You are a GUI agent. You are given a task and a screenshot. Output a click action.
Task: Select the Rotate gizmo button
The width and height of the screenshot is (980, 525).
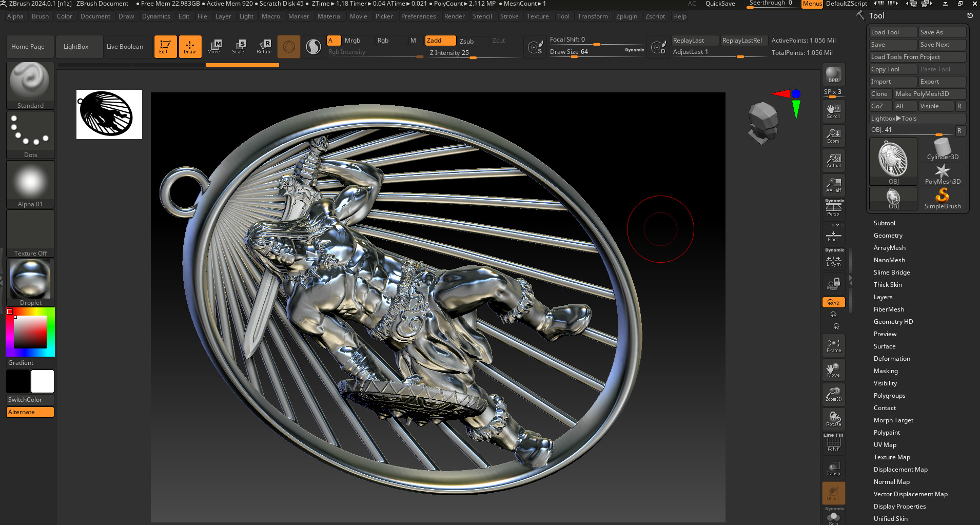pos(264,46)
